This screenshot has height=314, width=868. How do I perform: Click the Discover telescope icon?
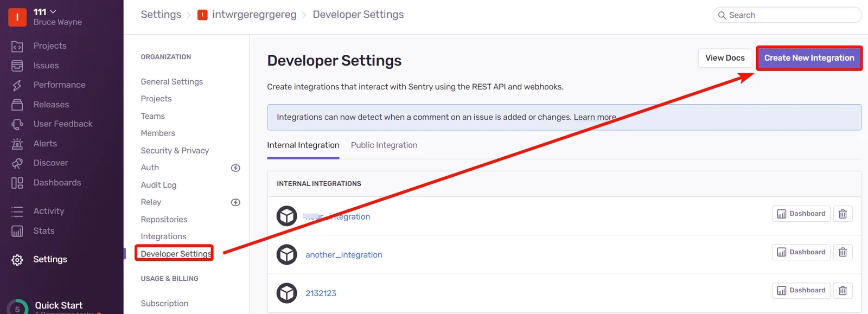(17, 163)
